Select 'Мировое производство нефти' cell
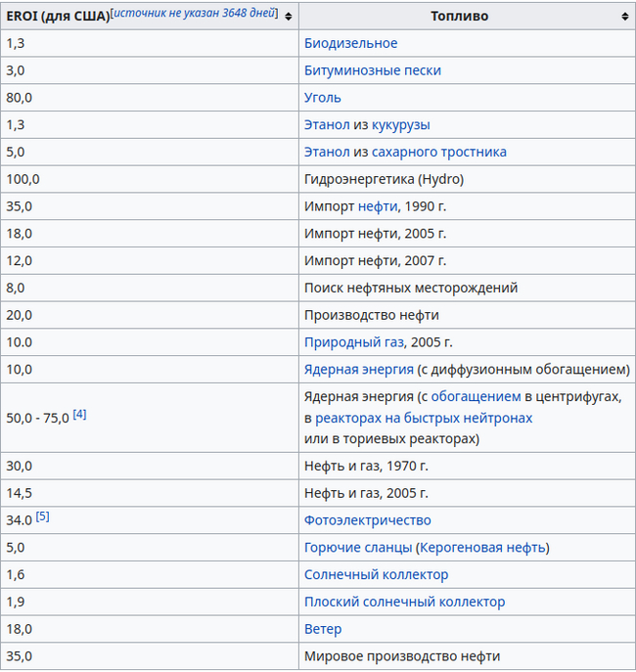Viewport: 636px width, 672px height. point(467,656)
